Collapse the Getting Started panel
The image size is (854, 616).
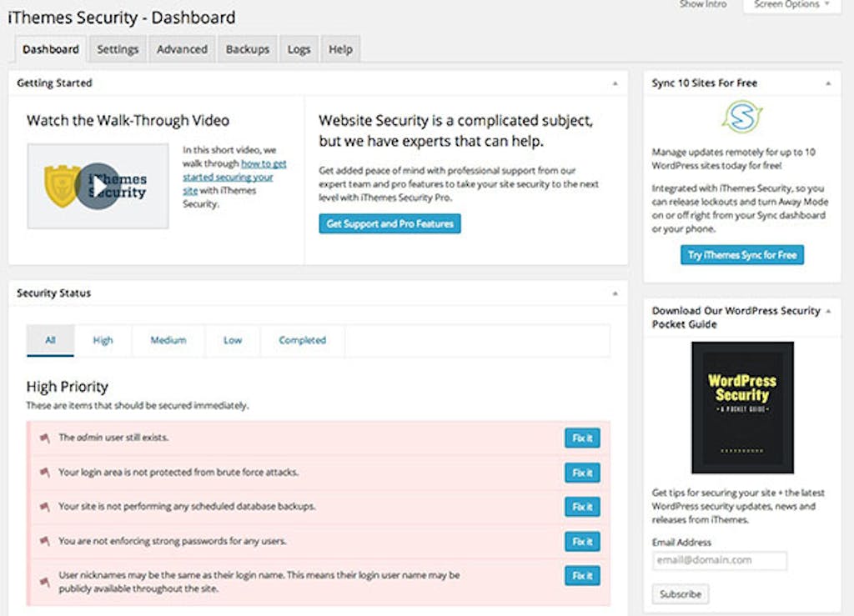[615, 83]
